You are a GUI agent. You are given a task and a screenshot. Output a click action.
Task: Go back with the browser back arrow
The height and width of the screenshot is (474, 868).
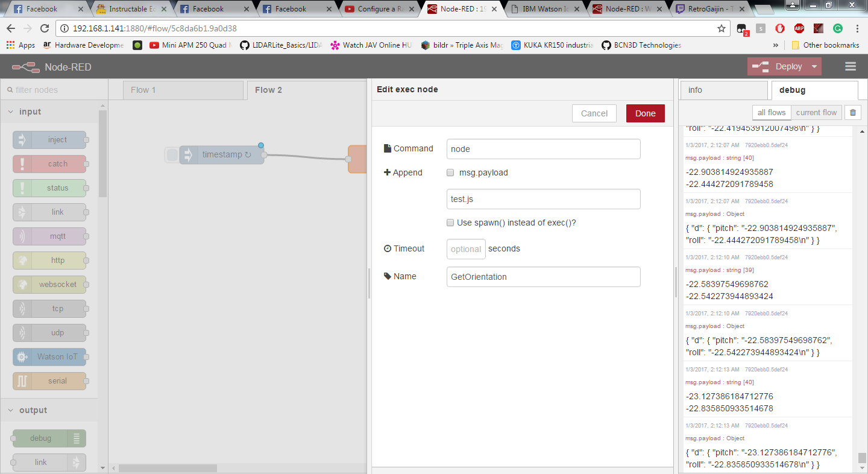(11, 28)
